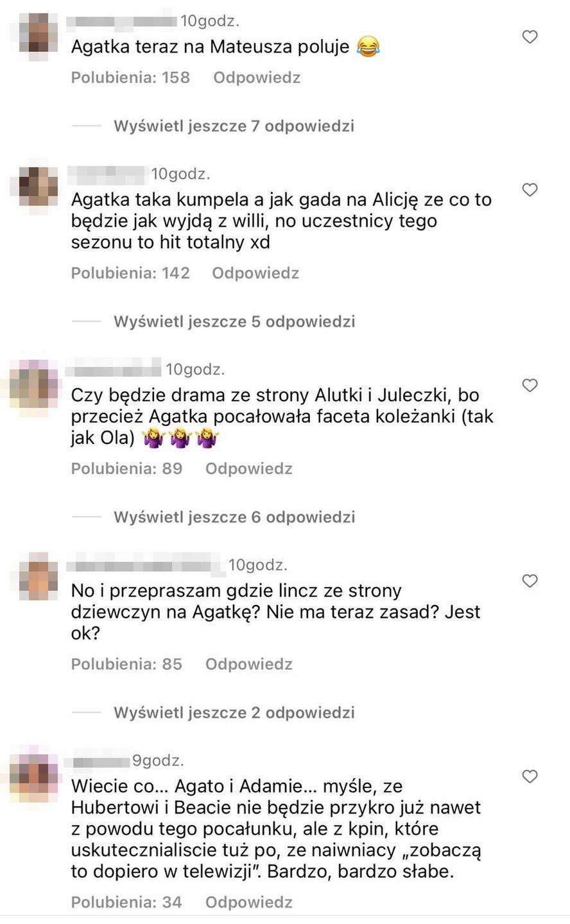Open the 'Polubienia: 89' likes list
The width and height of the screenshot is (570, 924).
126,469
